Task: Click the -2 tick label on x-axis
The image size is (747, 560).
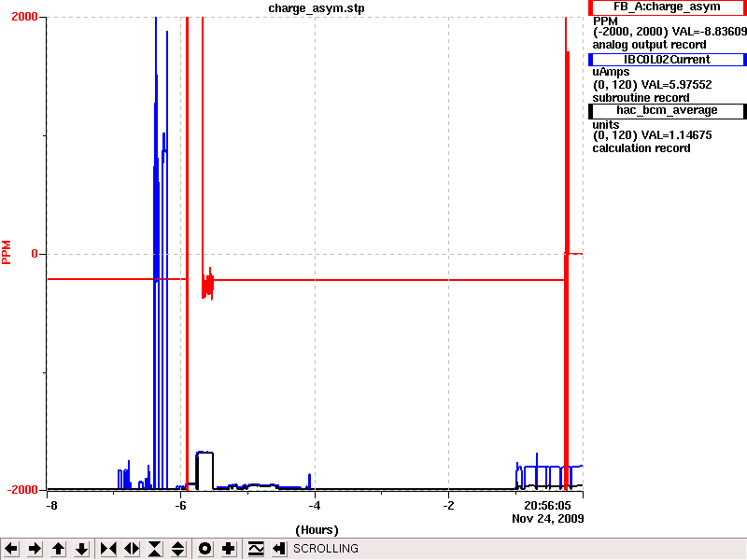Action: pos(448,506)
